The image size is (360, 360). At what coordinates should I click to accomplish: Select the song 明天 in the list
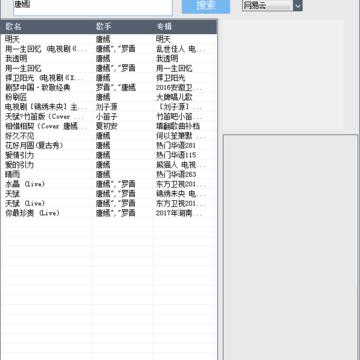(x=13, y=39)
